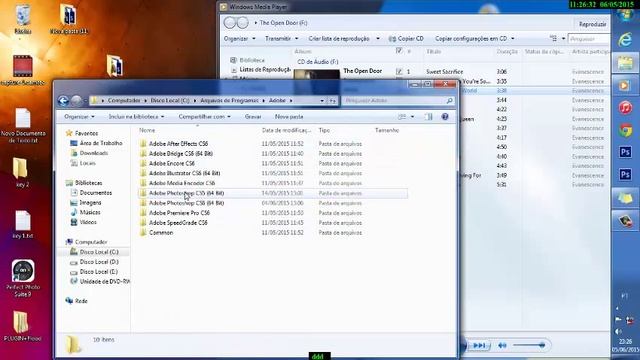Sort Media Player tracks by Duração
Image resolution: width=640 pixels, height=360 pixels.
[x=507, y=51]
